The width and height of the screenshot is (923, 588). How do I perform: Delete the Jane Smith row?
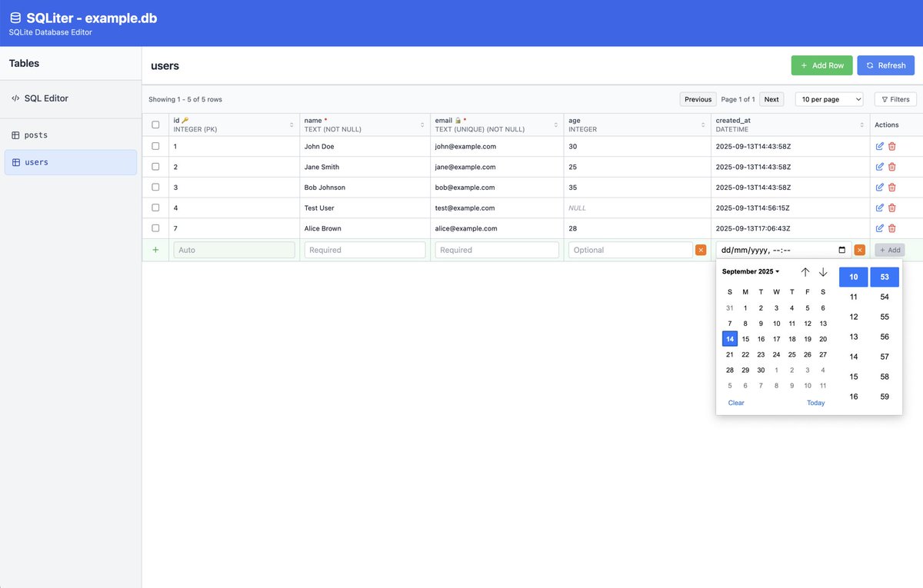pyautogui.click(x=892, y=167)
